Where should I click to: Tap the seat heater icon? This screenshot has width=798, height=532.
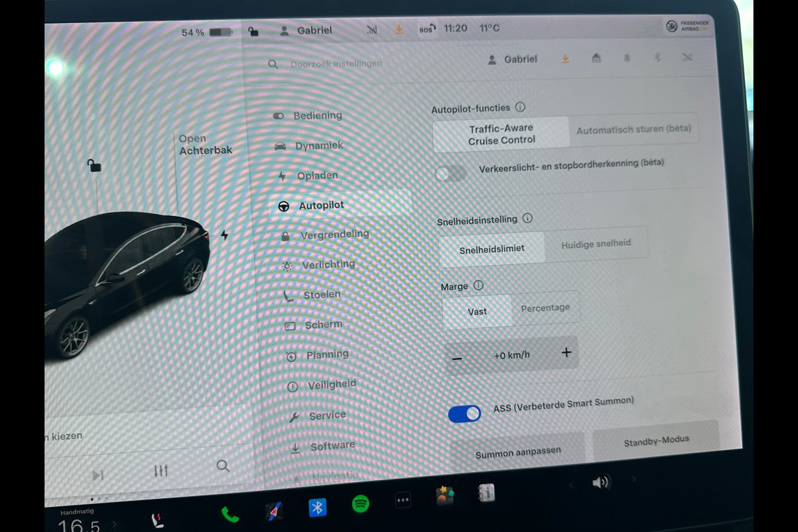pyautogui.click(x=159, y=519)
